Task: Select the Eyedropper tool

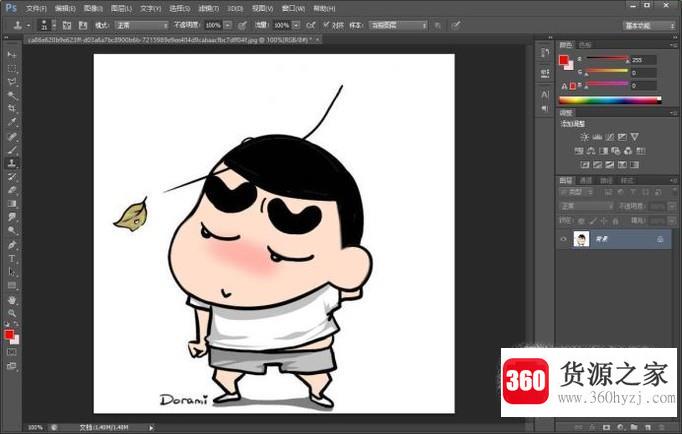Action: point(12,122)
